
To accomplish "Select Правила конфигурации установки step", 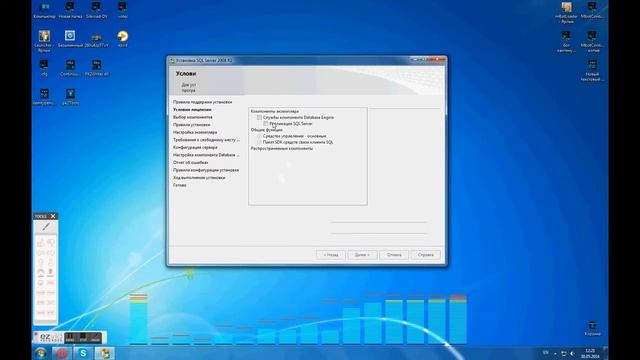I will tap(206, 170).
